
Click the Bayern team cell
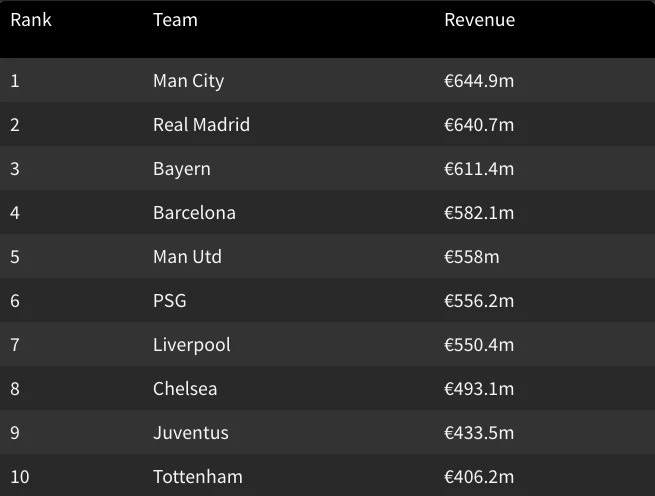(182, 169)
